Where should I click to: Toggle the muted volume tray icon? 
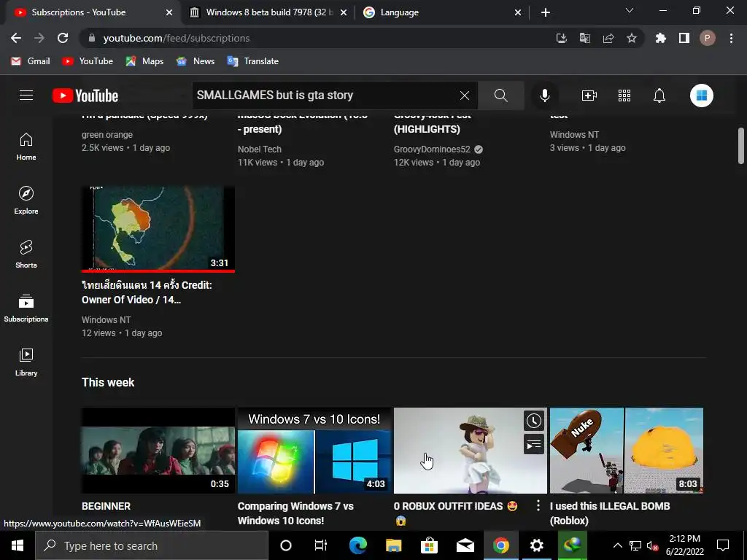[x=652, y=545]
